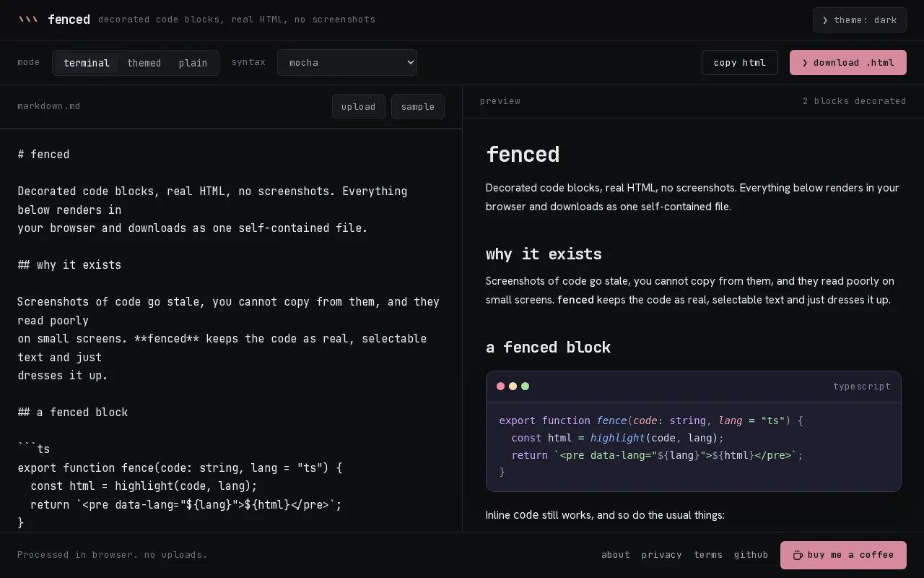
Task: Click the upload button
Action: pos(359,106)
